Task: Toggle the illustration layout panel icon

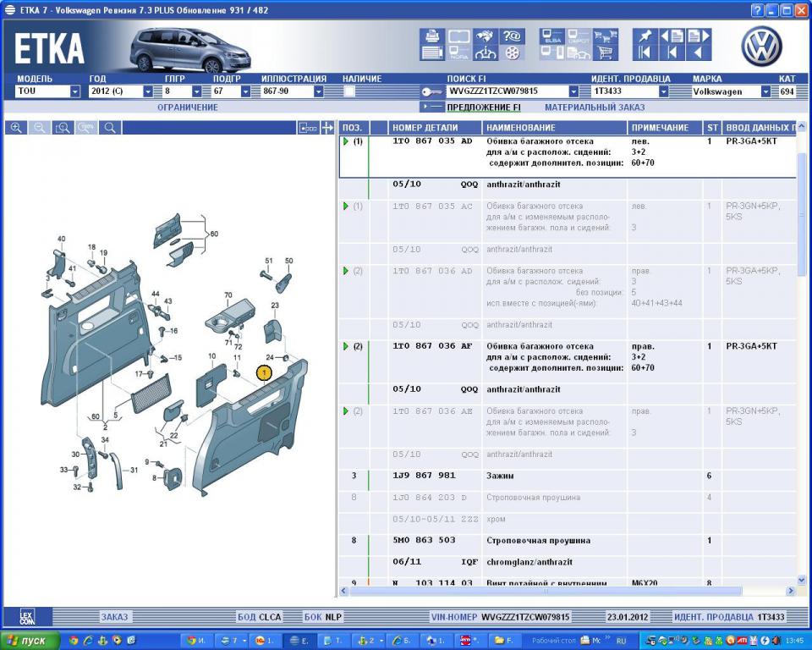Action: tap(308, 128)
